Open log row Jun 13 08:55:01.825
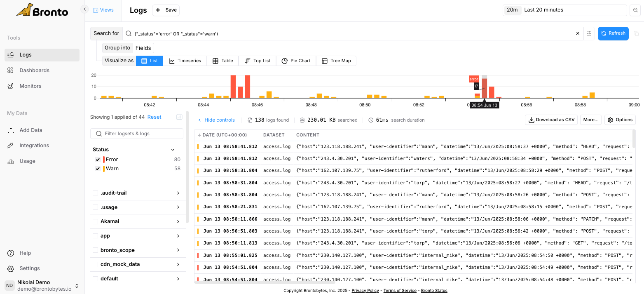Image resolution: width=644 pixels, height=294 pixels. (413, 256)
